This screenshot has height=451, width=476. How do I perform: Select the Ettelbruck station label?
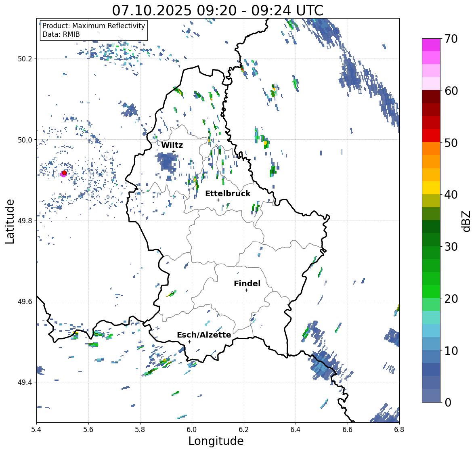click(x=228, y=193)
